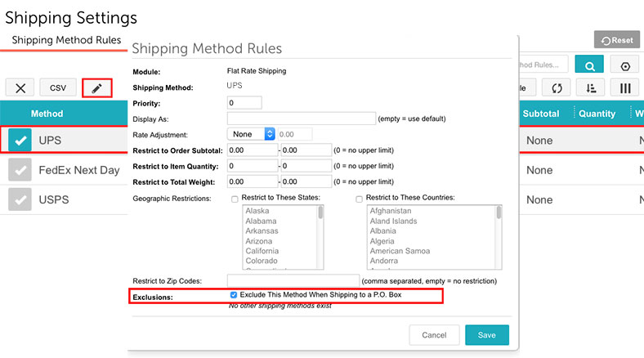Select Alabama in the states list
This screenshot has width=644, height=358.
[261, 221]
